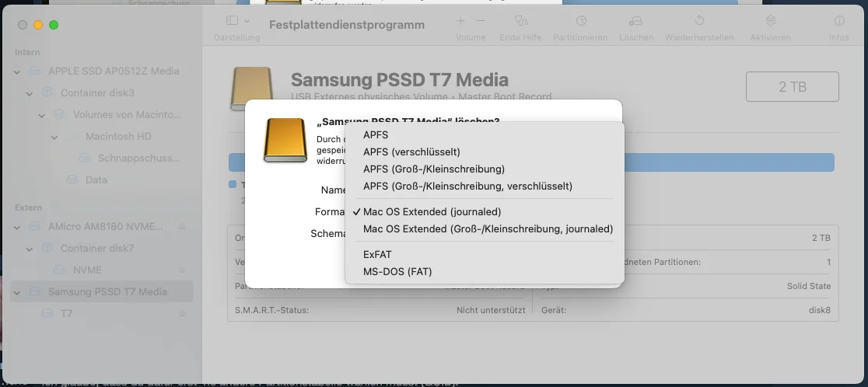Viewport: 868px width, 387px height.
Task: Eject the T7 volume
Action: [181, 313]
